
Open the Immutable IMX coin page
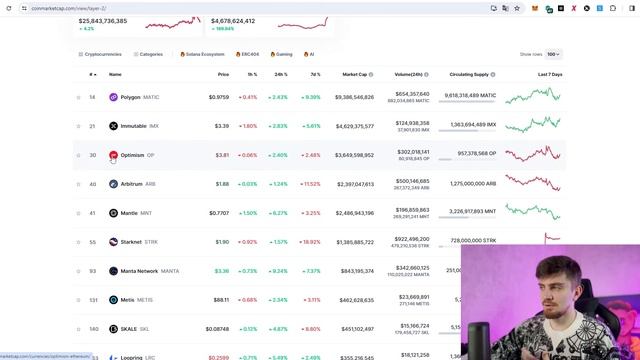(x=140, y=126)
